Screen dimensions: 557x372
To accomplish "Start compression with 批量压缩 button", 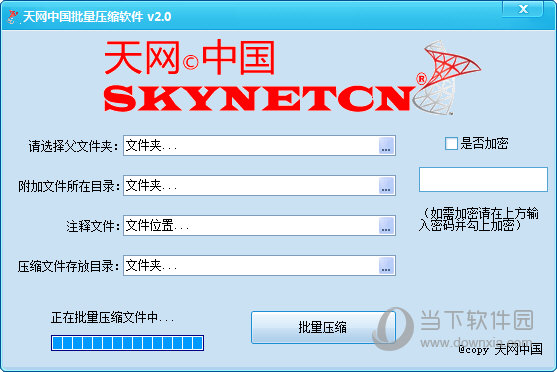I will click(x=323, y=327).
